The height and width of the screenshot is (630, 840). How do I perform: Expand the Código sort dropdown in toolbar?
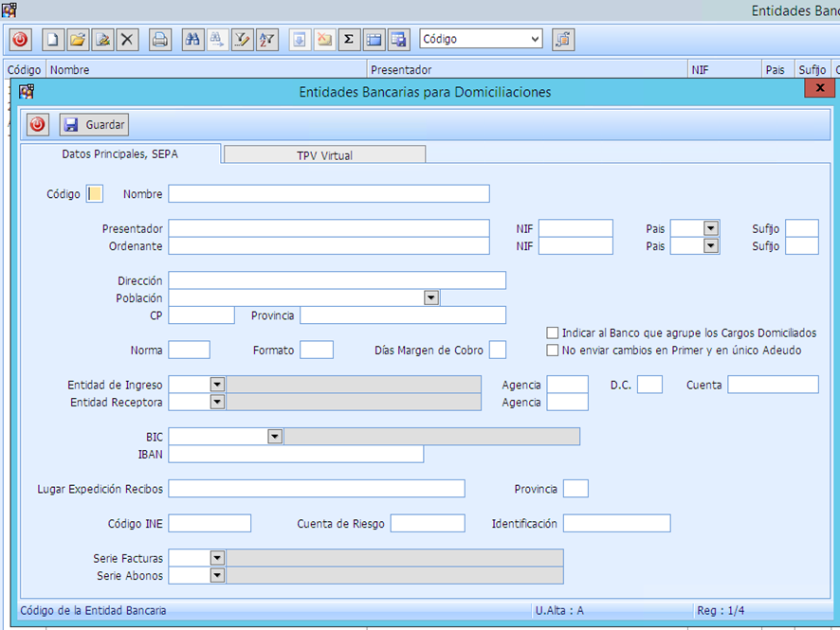[x=536, y=40]
